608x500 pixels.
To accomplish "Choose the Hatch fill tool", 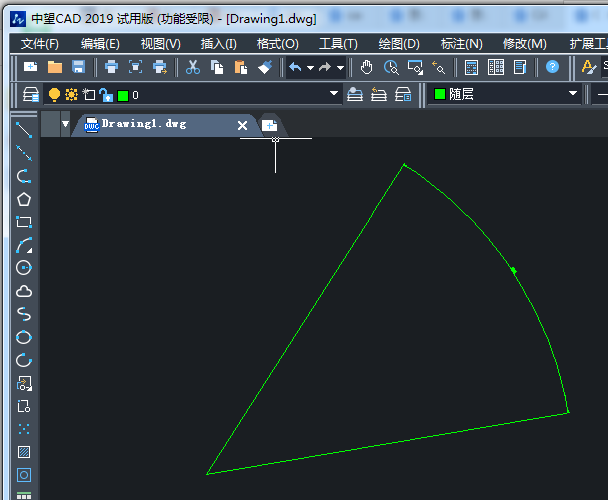I will pyautogui.click(x=24, y=452).
